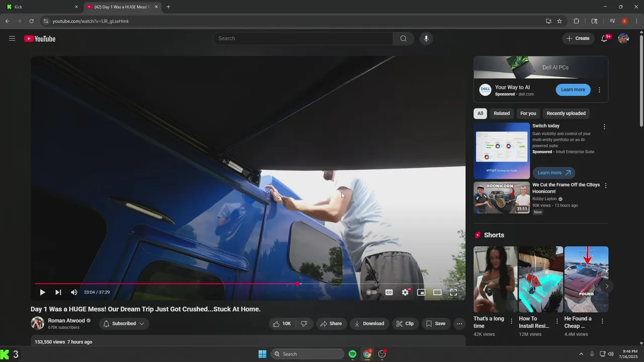Switch to theater mode

click(x=437, y=292)
